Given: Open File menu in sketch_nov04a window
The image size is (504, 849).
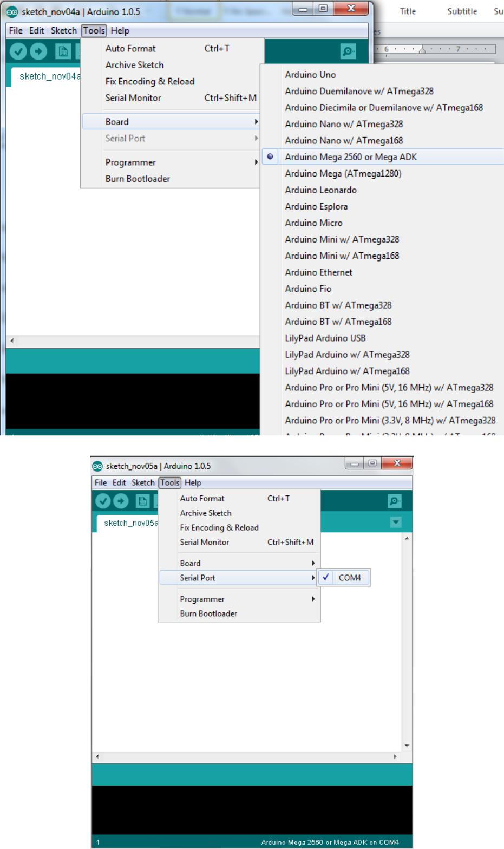Looking at the screenshot, I should click(16, 31).
